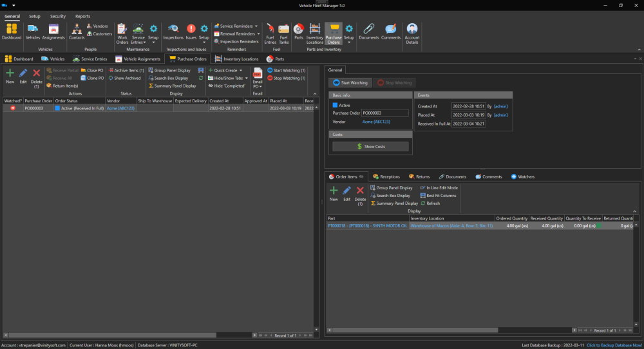Screen dimensions: 644x349
Task: Open the Service Reminders dropdown arrow
Action: click(256, 26)
